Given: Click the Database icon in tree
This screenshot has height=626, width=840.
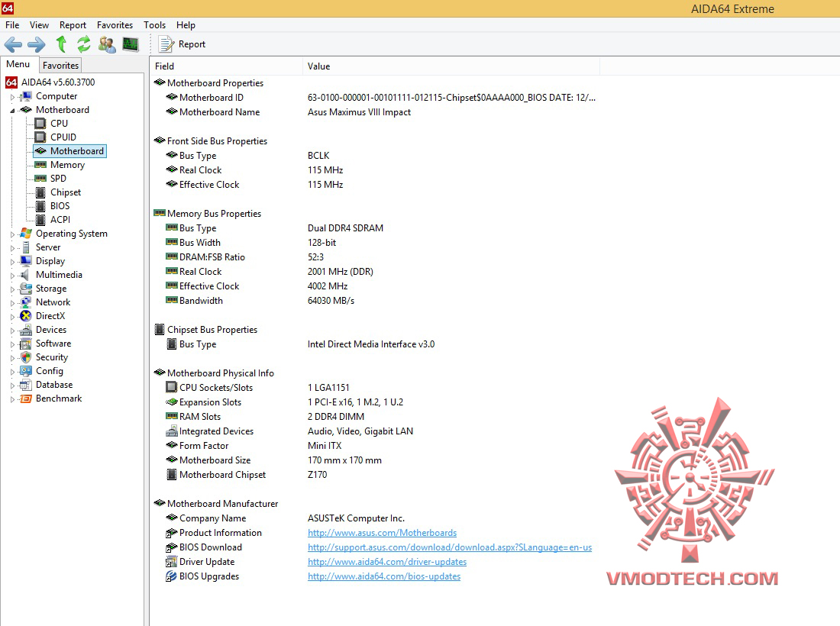Looking at the screenshot, I should click(x=26, y=385).
